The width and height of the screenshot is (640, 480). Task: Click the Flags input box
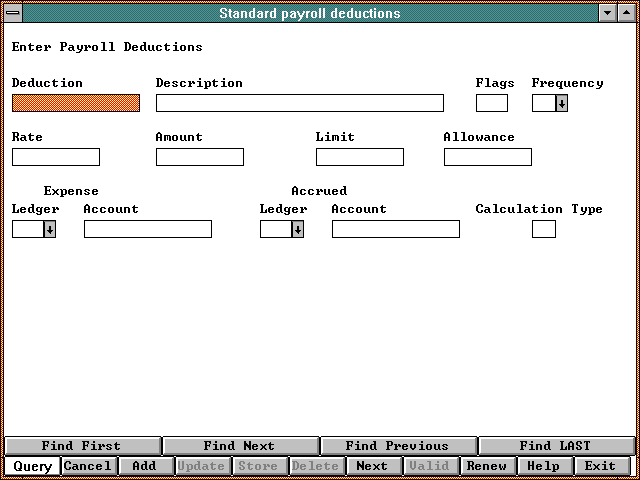tap(491, 103)
